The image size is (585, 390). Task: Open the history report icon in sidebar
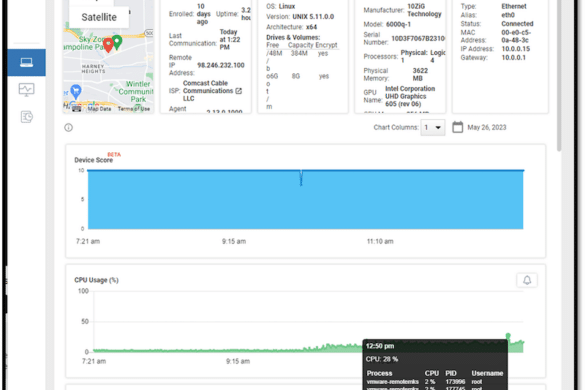click(x=26, y=117)
